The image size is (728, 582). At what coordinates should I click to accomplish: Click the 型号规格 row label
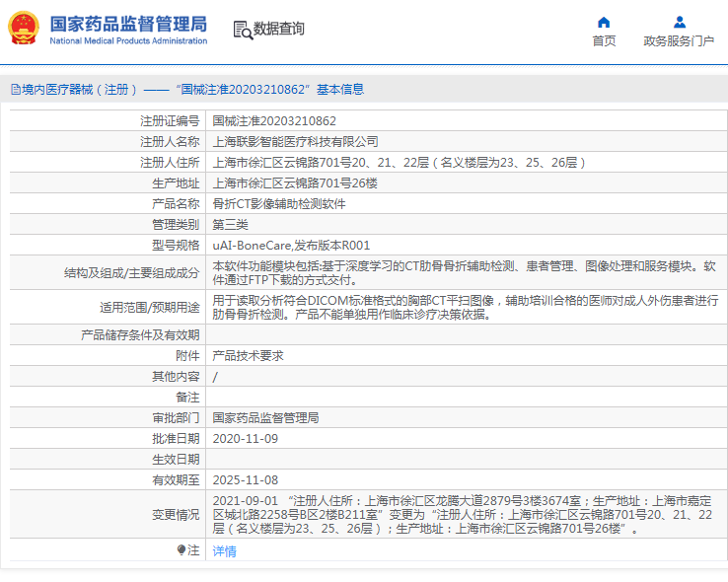coord(176,245)
